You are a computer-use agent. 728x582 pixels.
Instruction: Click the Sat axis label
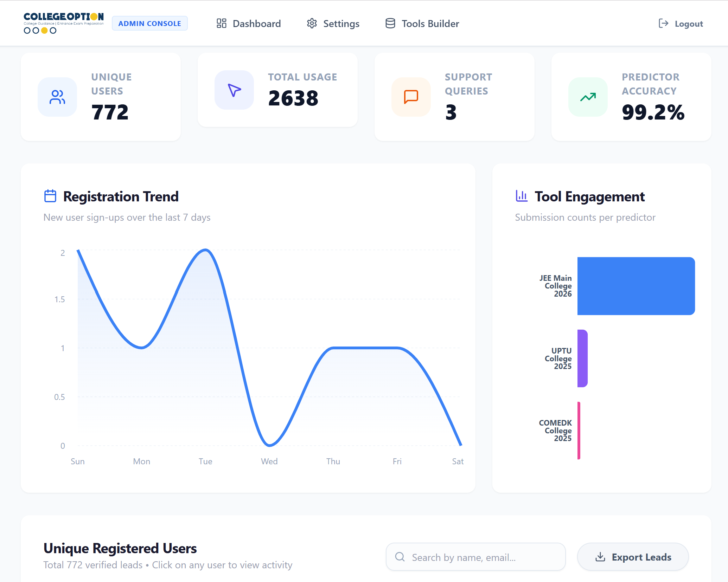pyautogui.click(x=458, y=461)
